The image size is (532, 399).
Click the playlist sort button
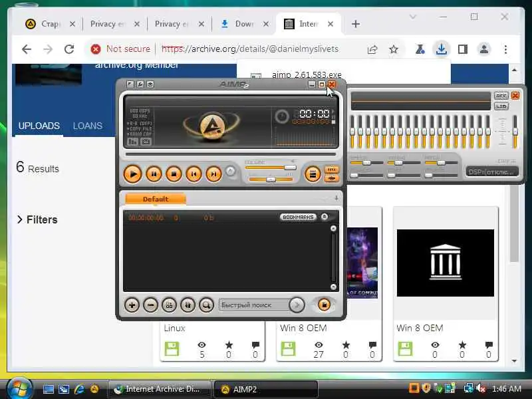169,305
